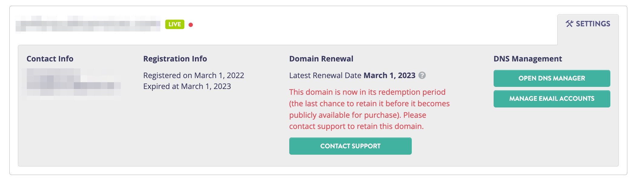Click OPEN DNS MANAGER button

pyautogui.click(x=552, y=78)
